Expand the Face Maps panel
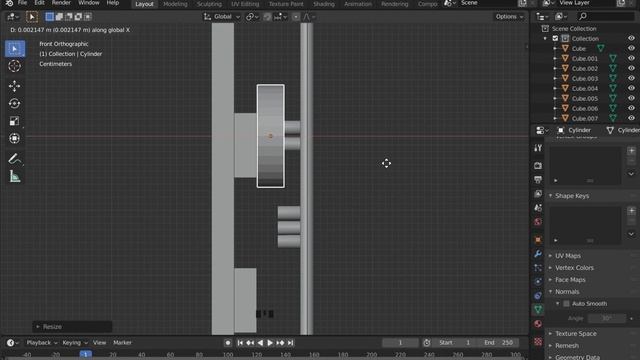The height and width of the screenshot is (360, 640). click(x=570, y=280)
